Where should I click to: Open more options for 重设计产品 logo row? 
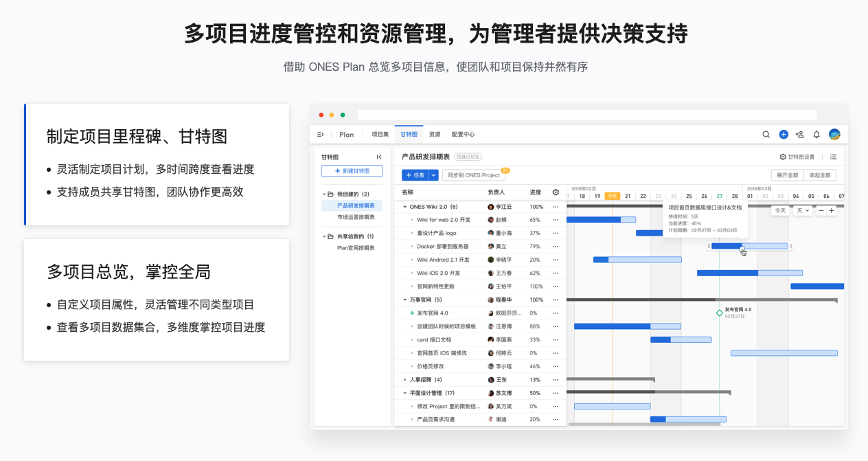coord(556,233)
